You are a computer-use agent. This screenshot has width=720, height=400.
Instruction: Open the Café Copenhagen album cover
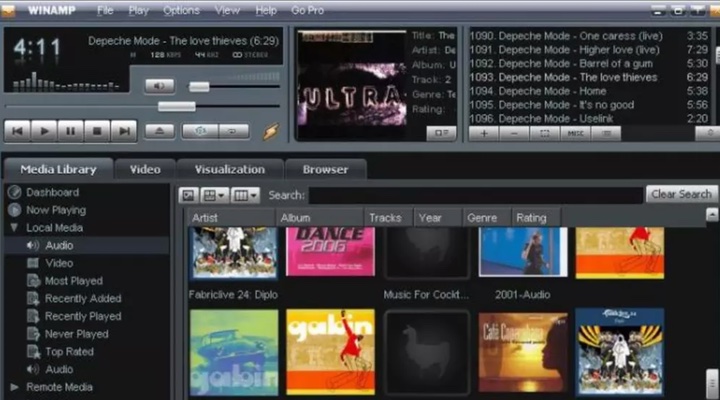click(x=523, y=352)
